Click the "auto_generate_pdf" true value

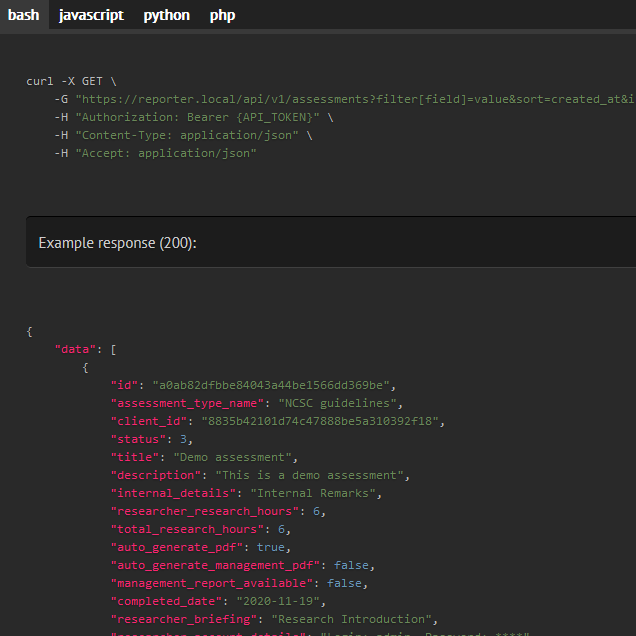tap(271, 547)
